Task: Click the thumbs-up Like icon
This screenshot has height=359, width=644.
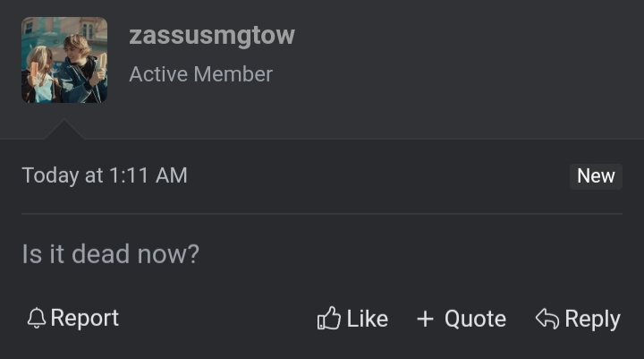Action: click(x=329, y=319)
